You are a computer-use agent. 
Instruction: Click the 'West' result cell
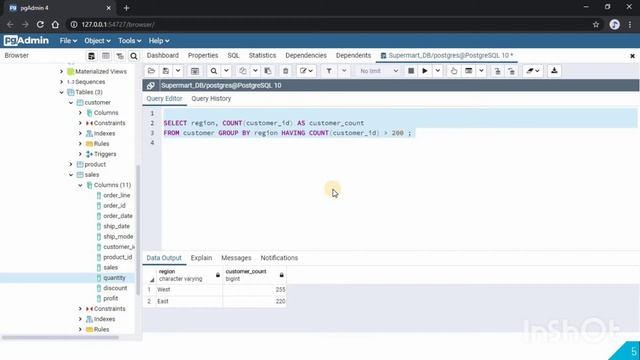pyautogui.click(x=189, y=290)
